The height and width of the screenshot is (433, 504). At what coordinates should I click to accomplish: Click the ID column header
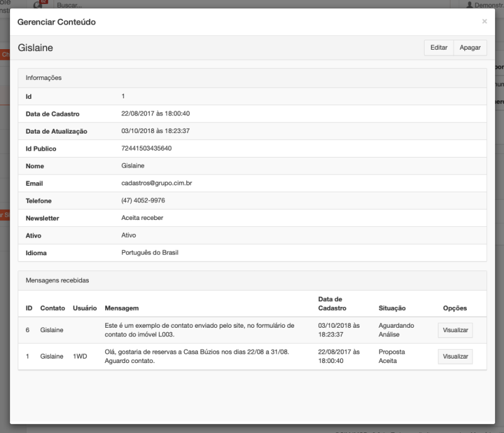[29, 308]
